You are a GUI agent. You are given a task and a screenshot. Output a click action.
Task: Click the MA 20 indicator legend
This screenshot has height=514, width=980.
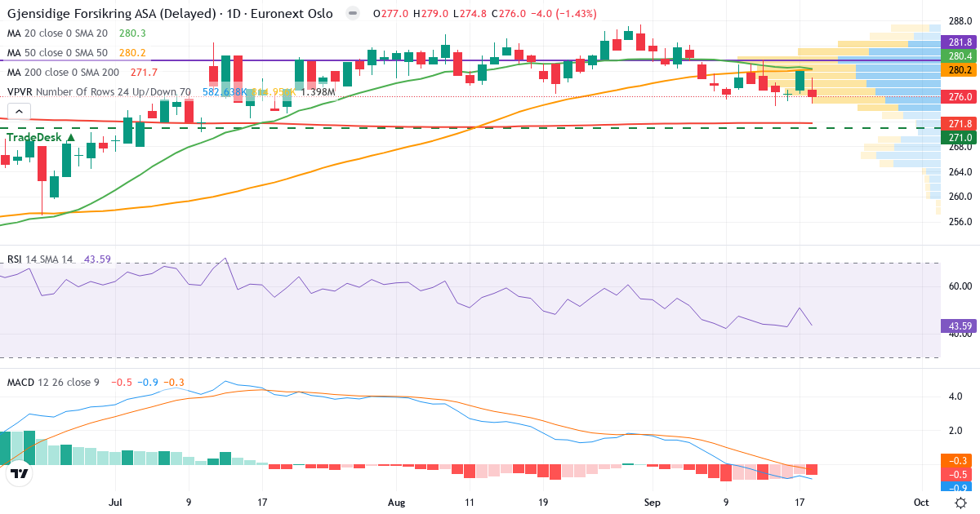pos(57,33)
